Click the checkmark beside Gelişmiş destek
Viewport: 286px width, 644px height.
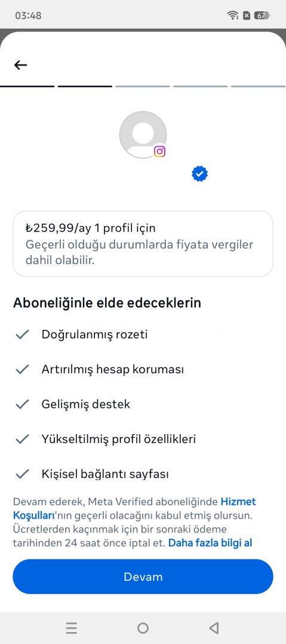pyautogui.click(x=22, y=404)
